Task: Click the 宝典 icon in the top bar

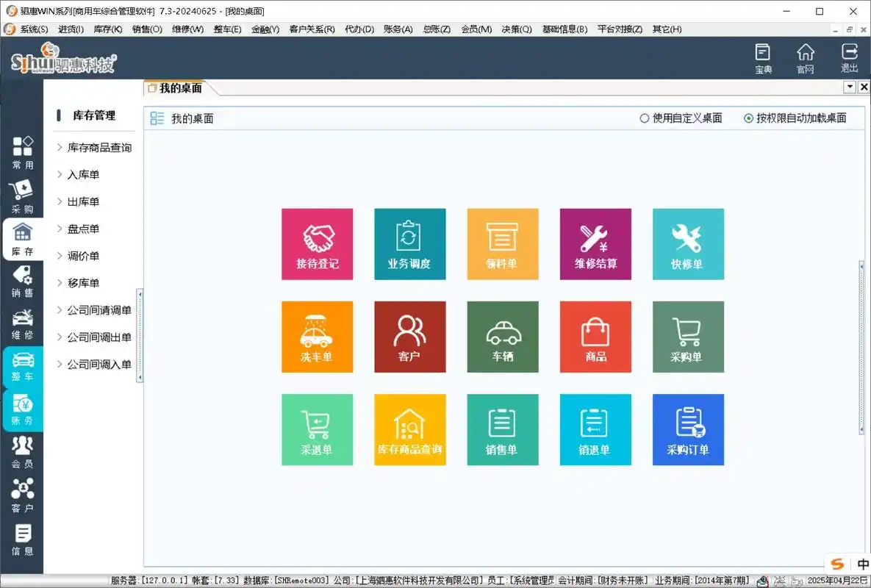Action: click(762, 57)
